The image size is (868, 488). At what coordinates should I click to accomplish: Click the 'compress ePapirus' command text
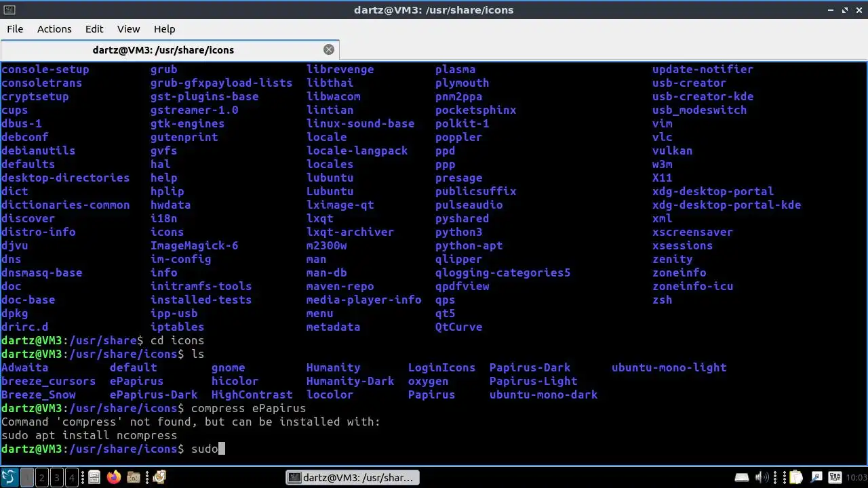[249, 408]
